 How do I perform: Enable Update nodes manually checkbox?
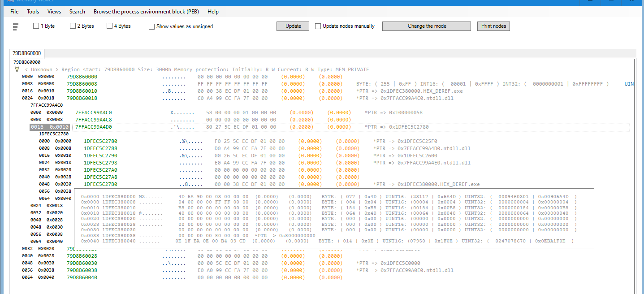(318, 26)
